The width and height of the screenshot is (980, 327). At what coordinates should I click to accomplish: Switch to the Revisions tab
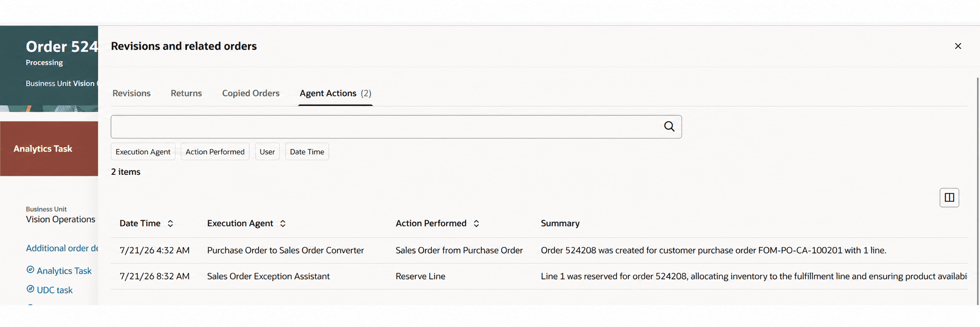131,93
